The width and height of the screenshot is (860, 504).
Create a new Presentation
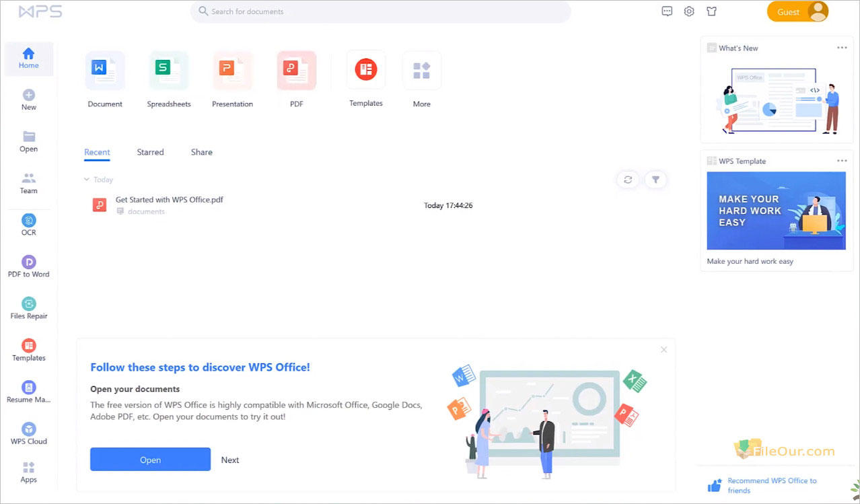tap(233, 71)
